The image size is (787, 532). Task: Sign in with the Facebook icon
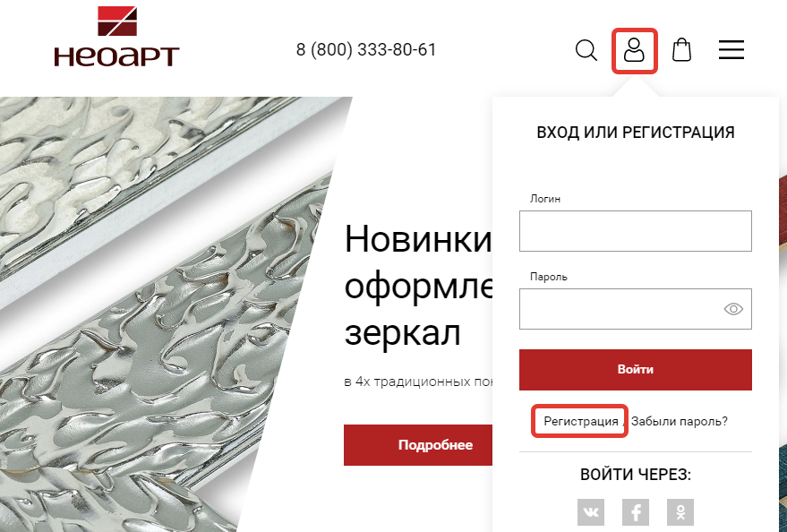pyautogui.click(x=636, y=512)
